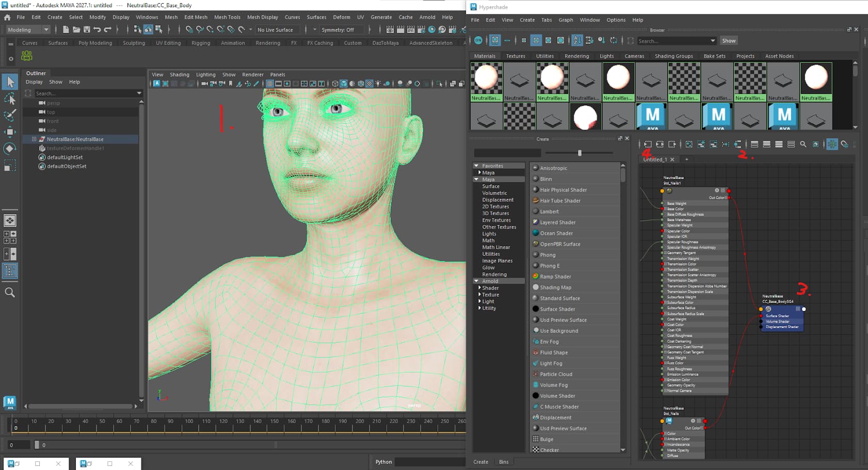Open the viewport search magnifier icon
This screenshot has width=868, height=470.
click(x=10, y=293)
